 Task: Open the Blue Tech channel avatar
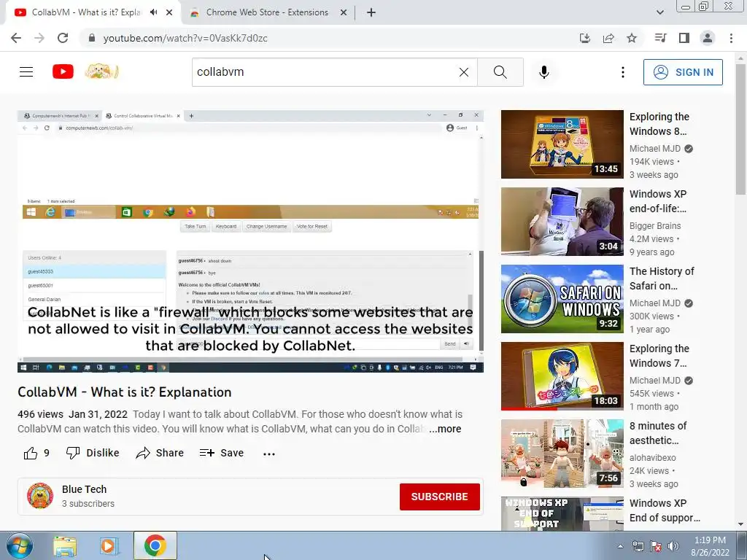(40, 496)
